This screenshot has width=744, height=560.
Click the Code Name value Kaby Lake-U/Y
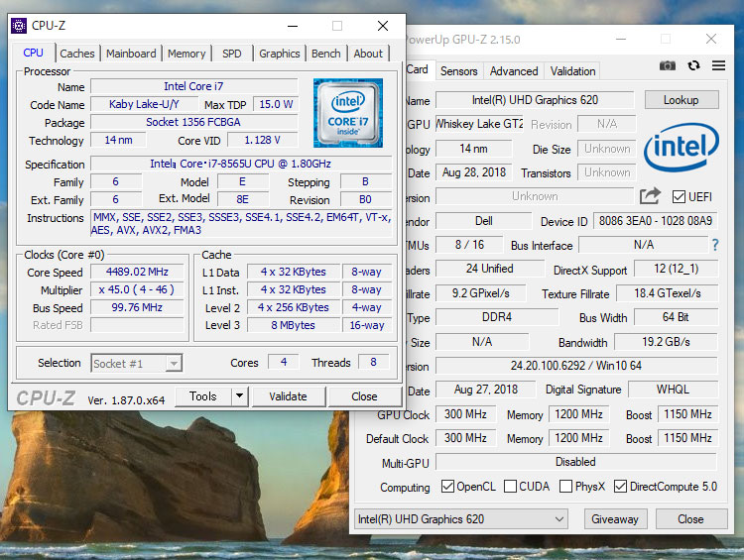pyautogui.click(x=144, y=104)
